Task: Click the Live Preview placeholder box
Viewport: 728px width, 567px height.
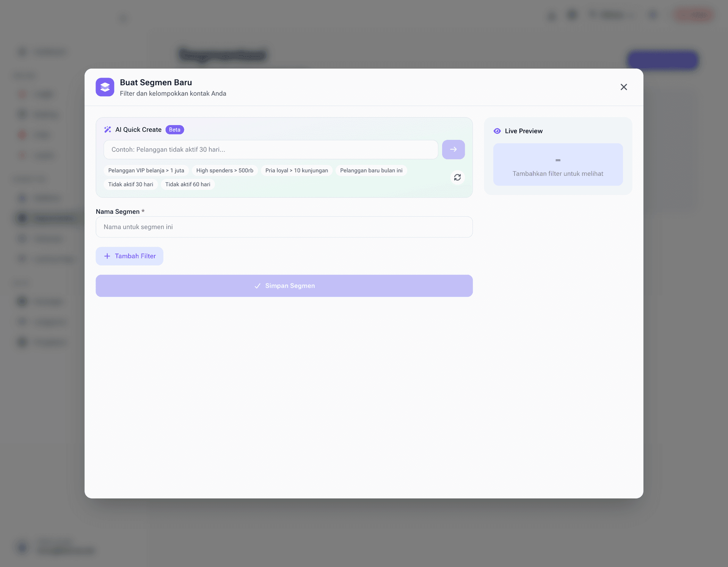Action: point(558,164)
